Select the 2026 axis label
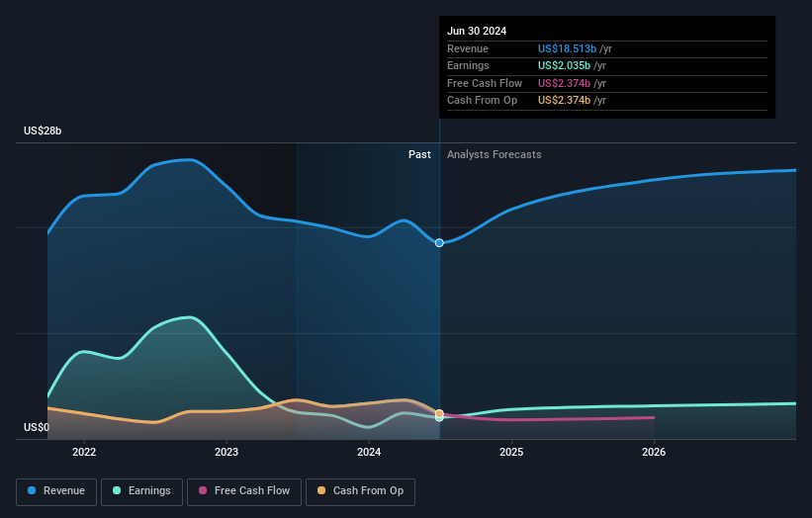 tap(654, 453)
